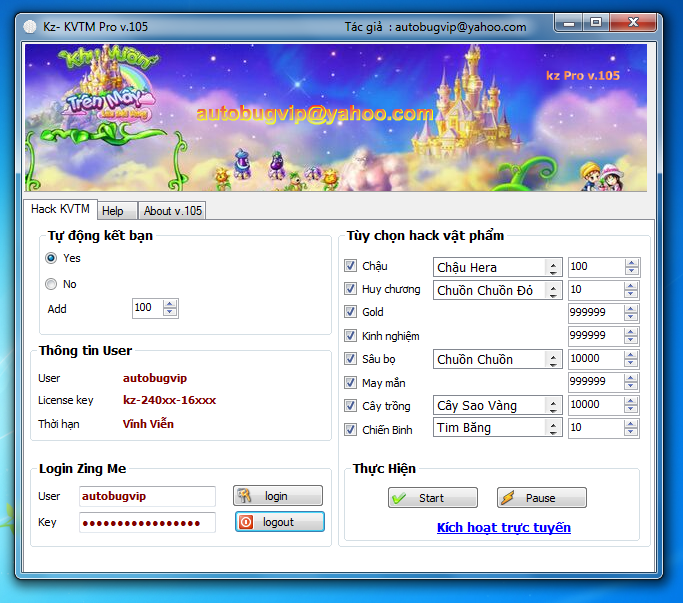Viewport: 683px width, 603px height.
Task: Click the May mắn stepper arrows
Action: tap(631, 382)
